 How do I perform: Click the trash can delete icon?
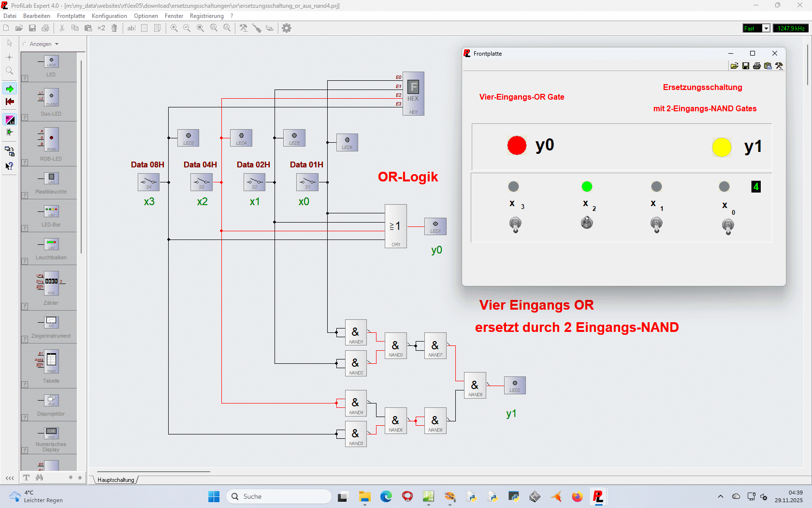tap(115, 28)
